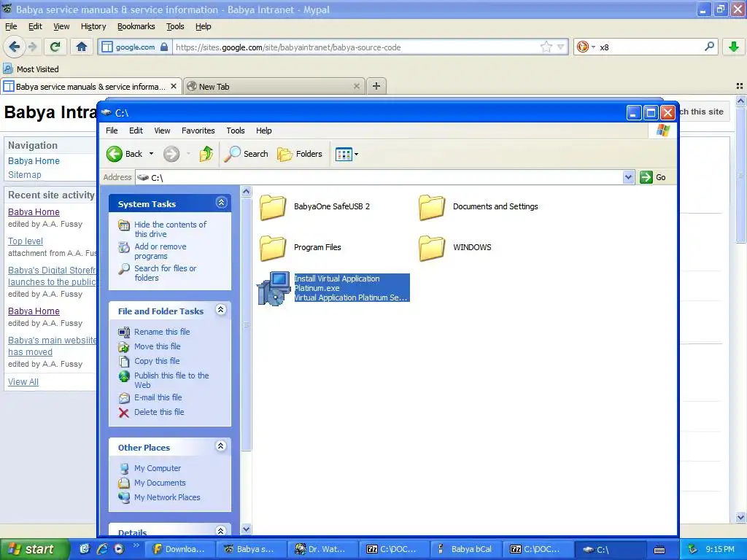Select Install Virtual Application Platinum.exe icon
The width and height of the screenshot is (747, 560).
[274, 288]
